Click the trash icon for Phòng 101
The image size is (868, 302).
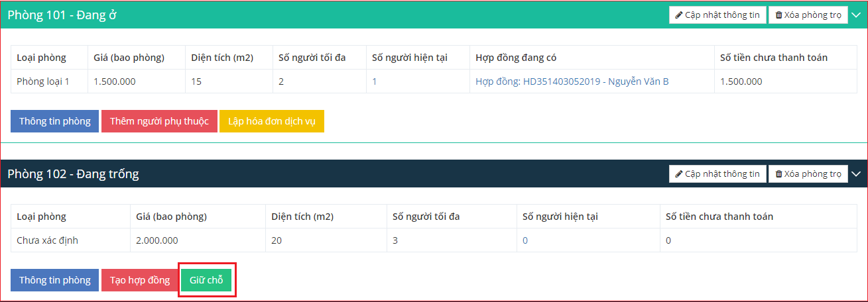(778, 15)
